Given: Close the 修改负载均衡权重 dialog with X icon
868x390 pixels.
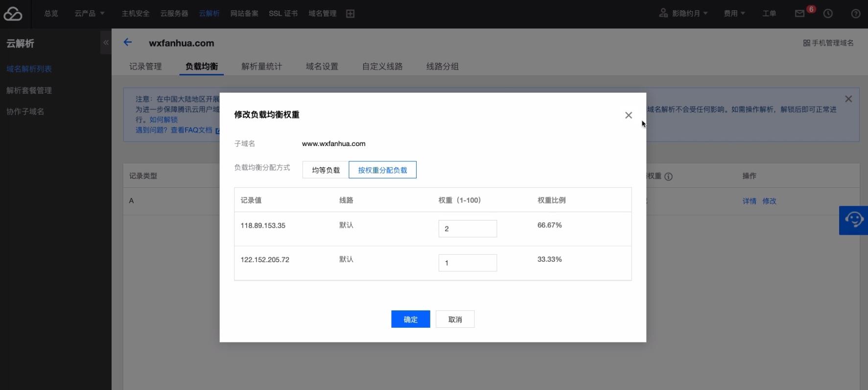Looking at the screenshot, I should pyautogui.click(x=629, y=115).
